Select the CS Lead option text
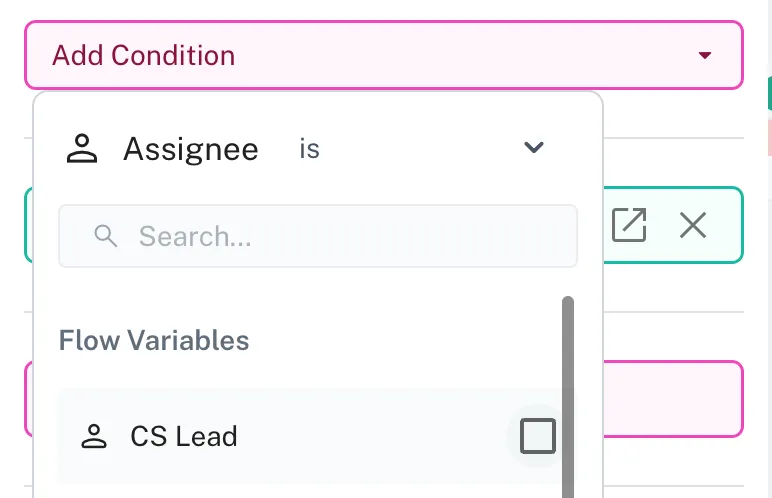Screen dimensions: 772x498 [184, 436]
